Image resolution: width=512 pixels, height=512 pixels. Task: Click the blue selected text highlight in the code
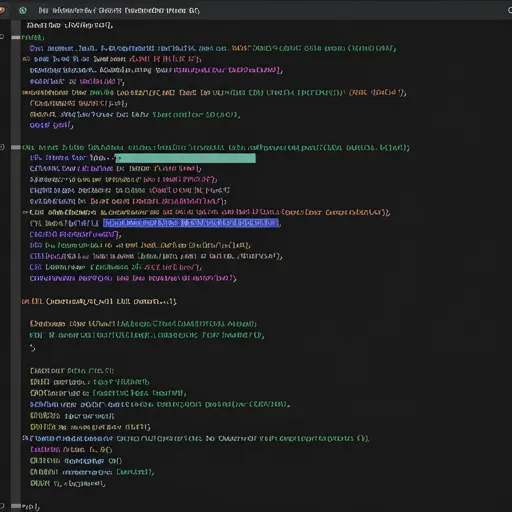click(191, 223)
